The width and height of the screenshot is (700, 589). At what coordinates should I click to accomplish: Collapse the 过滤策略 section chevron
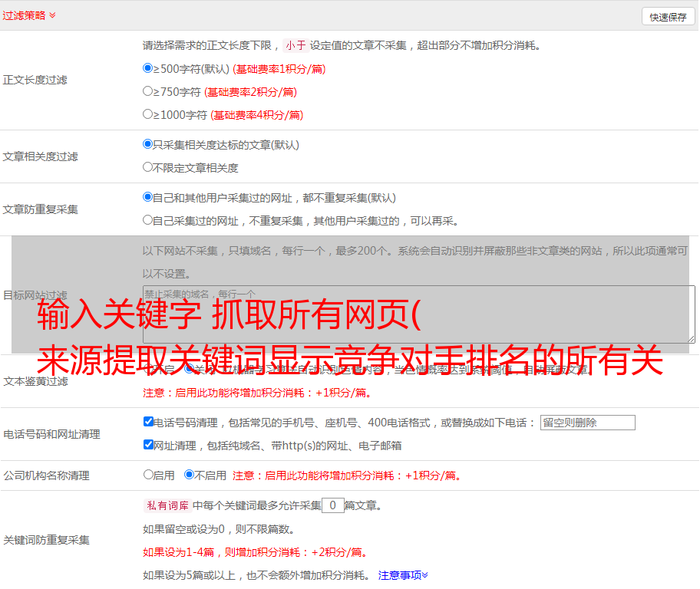coord(52,15)
